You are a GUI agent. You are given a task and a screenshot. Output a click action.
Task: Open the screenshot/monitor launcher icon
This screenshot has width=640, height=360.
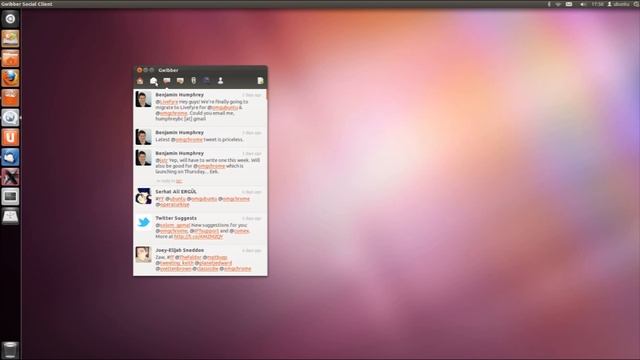10,196
